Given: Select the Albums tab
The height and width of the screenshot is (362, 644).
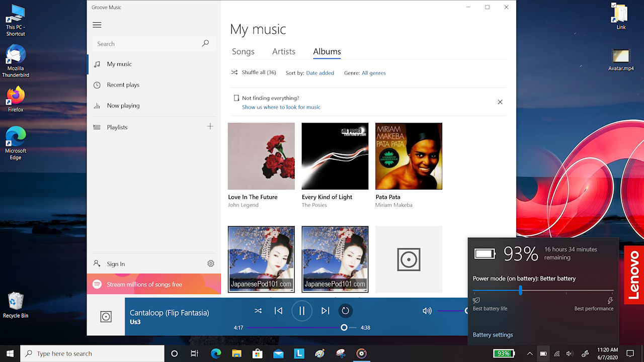Looking at the screenshot, I should click(x=327, y=51).
